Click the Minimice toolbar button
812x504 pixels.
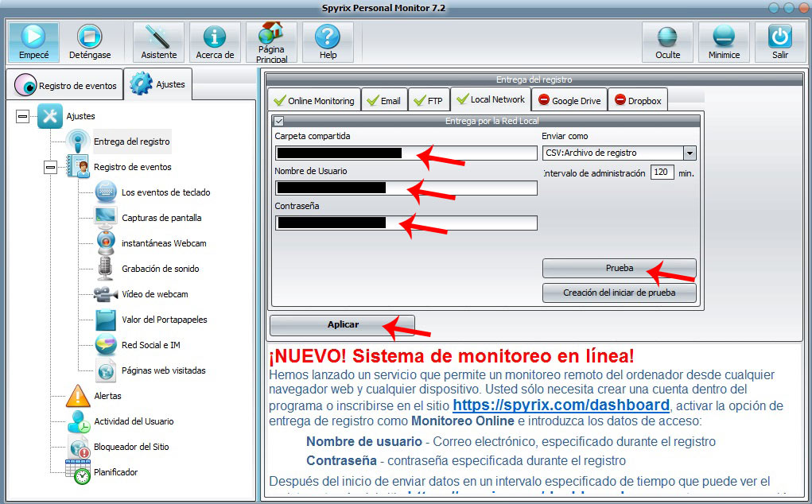tap(724, 42)
